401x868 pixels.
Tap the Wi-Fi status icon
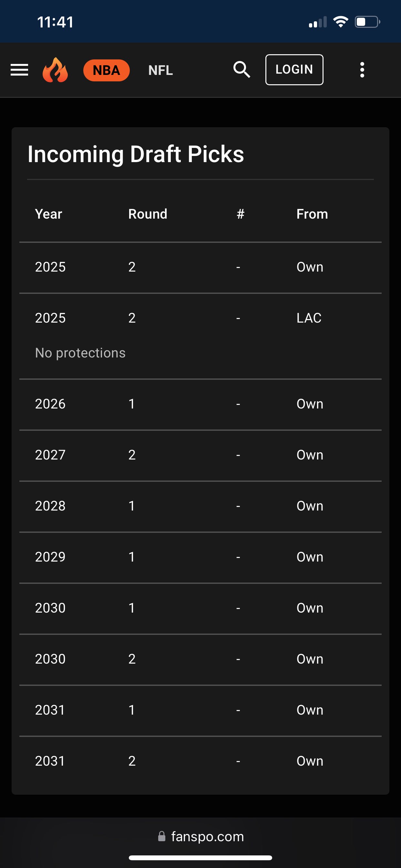tap(340, 22)
